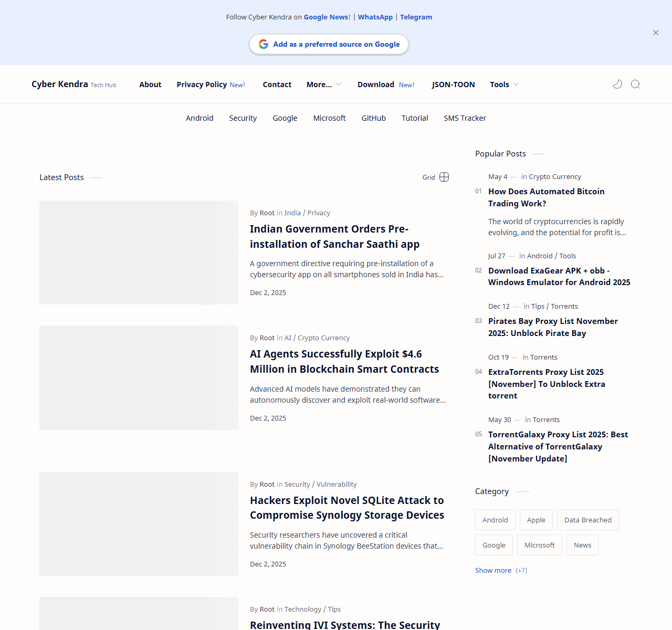The width and height of the screenshot is (672, 630).
Task: Switch Latest Posts to Grid view
Action: [x=436, y=177]
